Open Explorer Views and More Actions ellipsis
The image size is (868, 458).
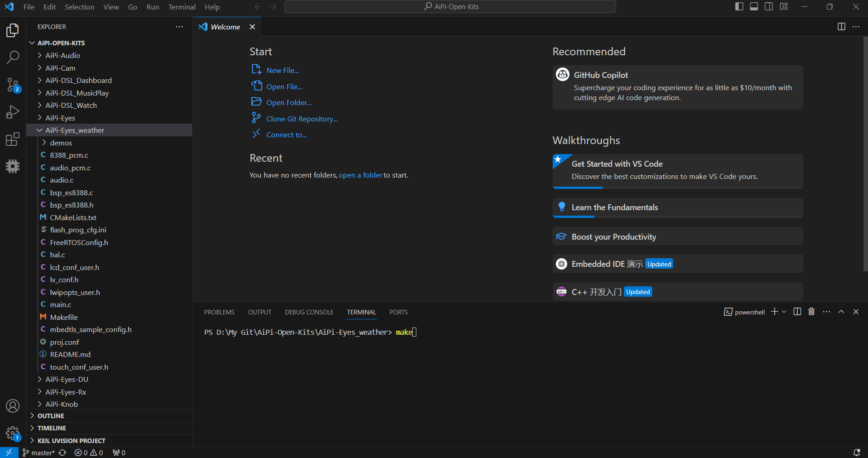click(x=179, y=27)
